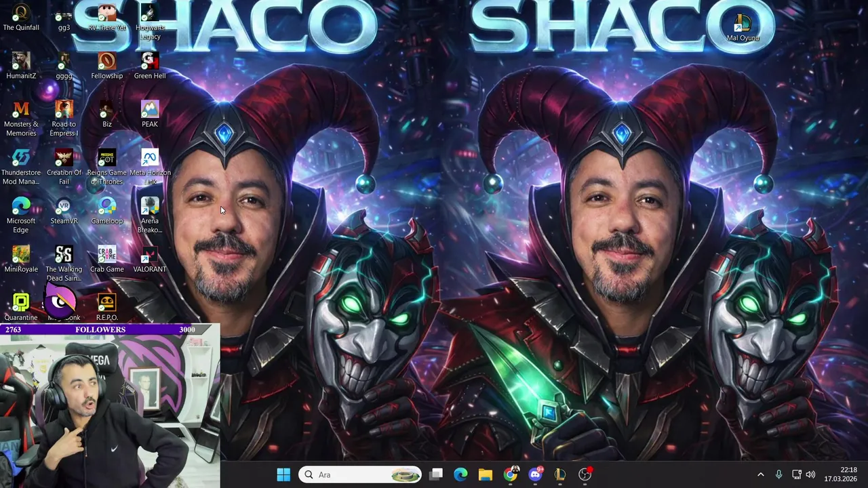Open the Mal Oyunu desktop icon
Screen dimensions: 868x488
pyautogui.click(x=743, y=27)
